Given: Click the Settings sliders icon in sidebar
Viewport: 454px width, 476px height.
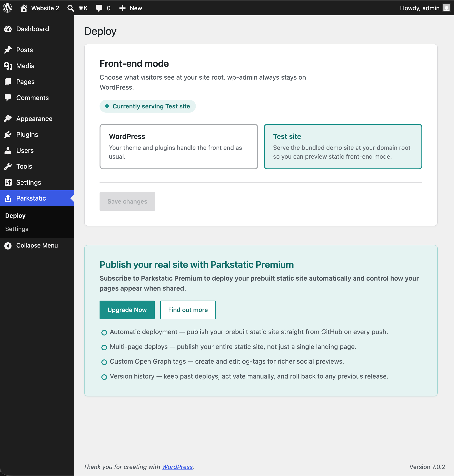Looking at the screenshot, I should coord(8,183).
